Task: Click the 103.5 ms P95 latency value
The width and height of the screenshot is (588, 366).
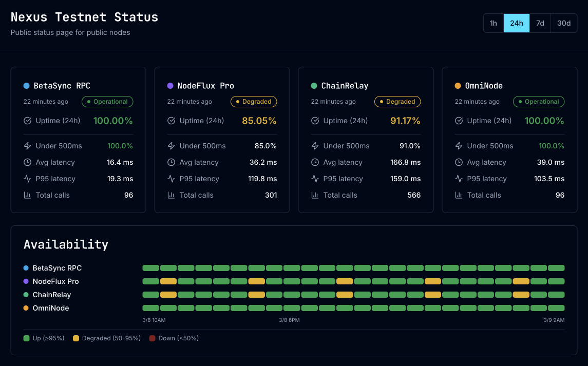Action: coord(549,179)
